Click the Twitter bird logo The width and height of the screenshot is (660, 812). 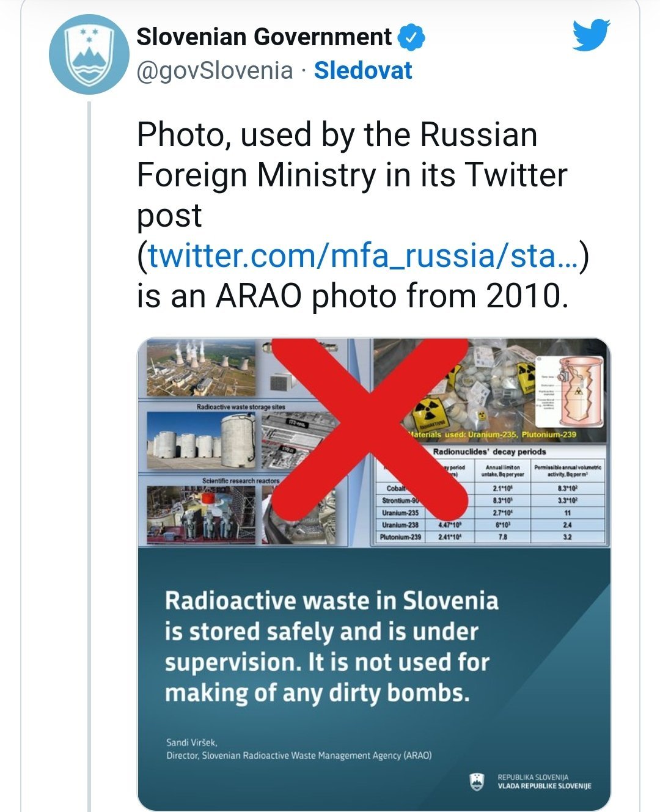coord(591,35)
